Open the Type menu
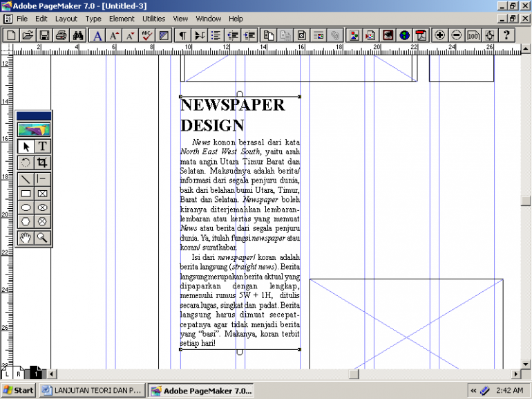This screenshot has width=532, height=399. 93,19
